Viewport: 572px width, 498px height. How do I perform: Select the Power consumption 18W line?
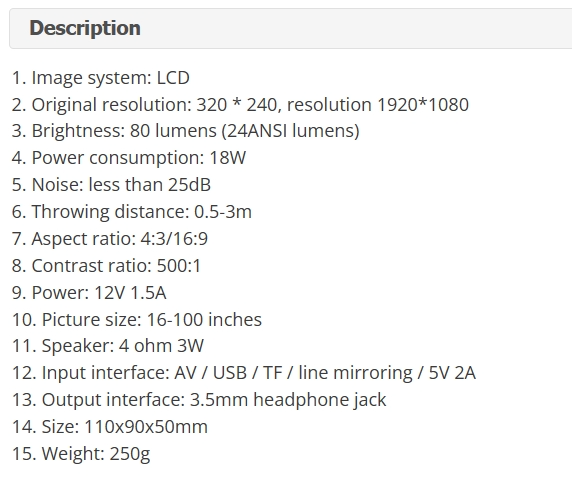[x=129, y=158]
